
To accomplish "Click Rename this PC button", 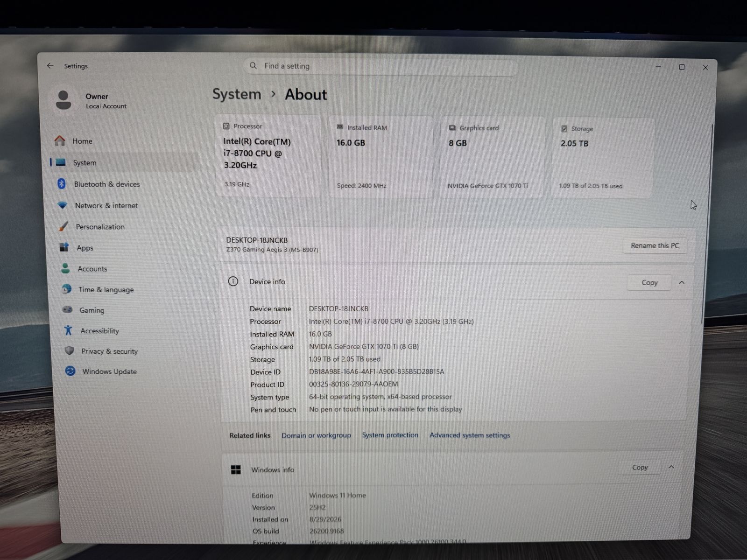I will tap(655, 245).
